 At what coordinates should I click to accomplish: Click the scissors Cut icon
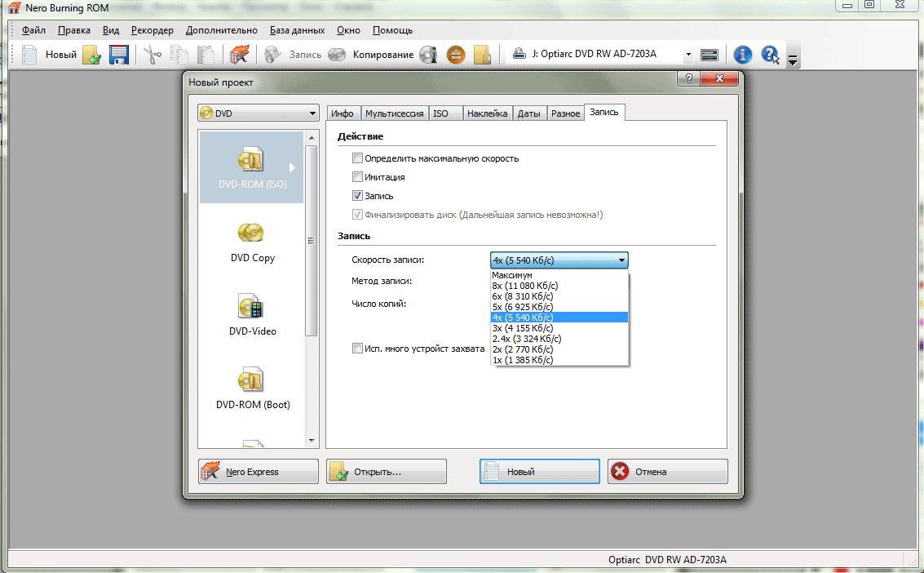(x=152, y=54)
